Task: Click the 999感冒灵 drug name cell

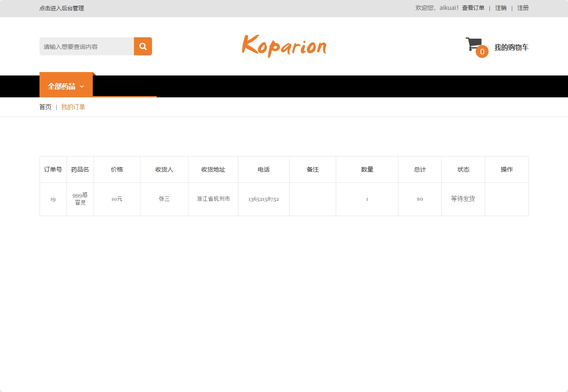Action: 80,199
